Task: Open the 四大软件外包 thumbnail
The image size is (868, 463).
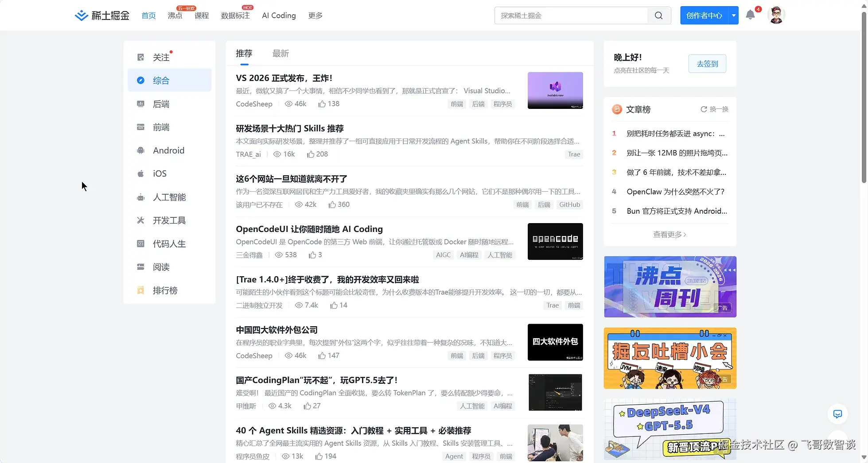Action: coord(555,342)
